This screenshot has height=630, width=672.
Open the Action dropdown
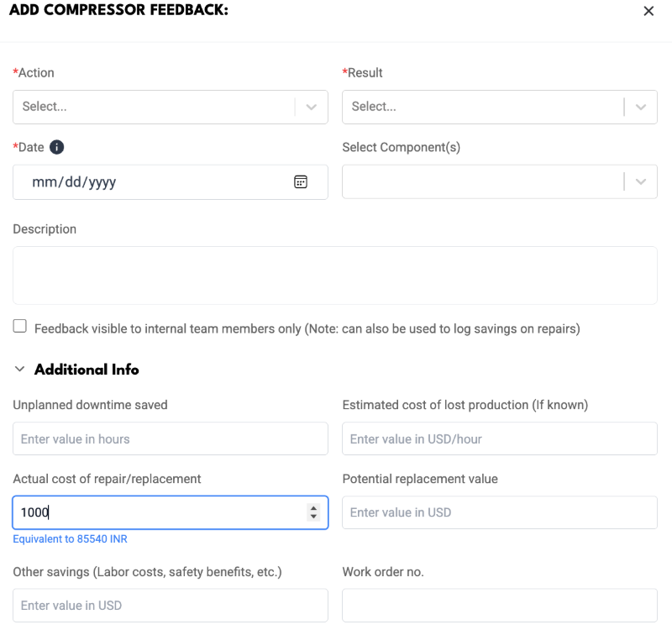tap(171, 108)
